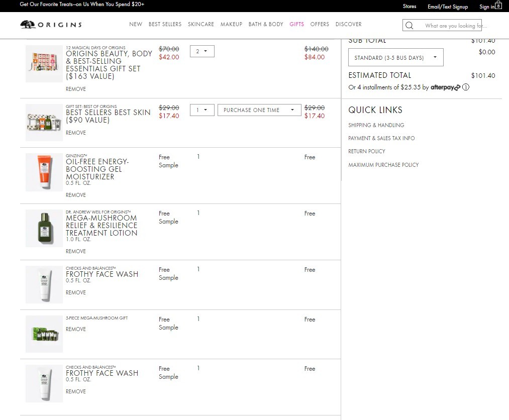Screen dimensions: 509x420
Task: Open the Best Sellers Best Skin thumbnail
Action: (x=44, y=123)
